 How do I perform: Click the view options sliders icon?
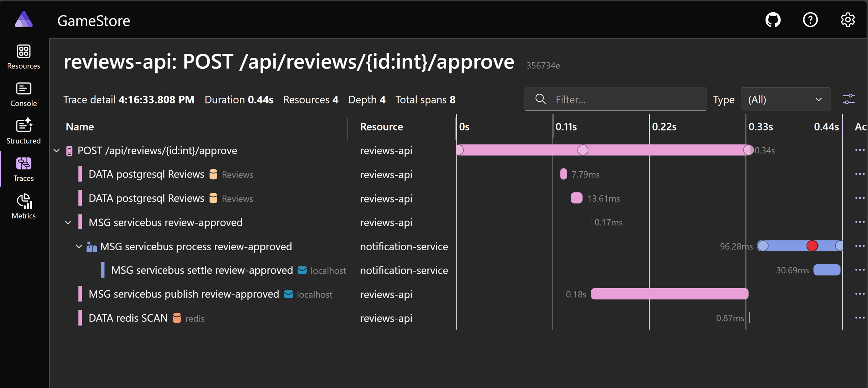coord(848,99)
